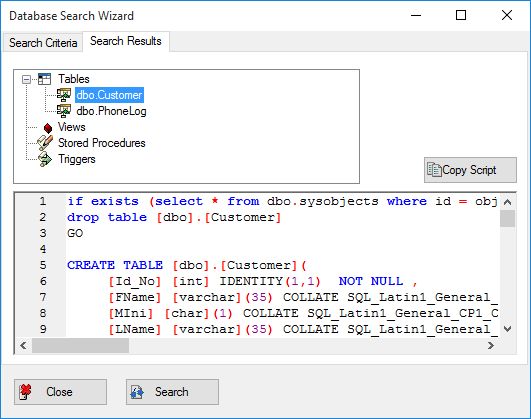Click the Copy Script button
Image resolution: width=531 pixels, height=419 pixels.
tap(470, 170)
